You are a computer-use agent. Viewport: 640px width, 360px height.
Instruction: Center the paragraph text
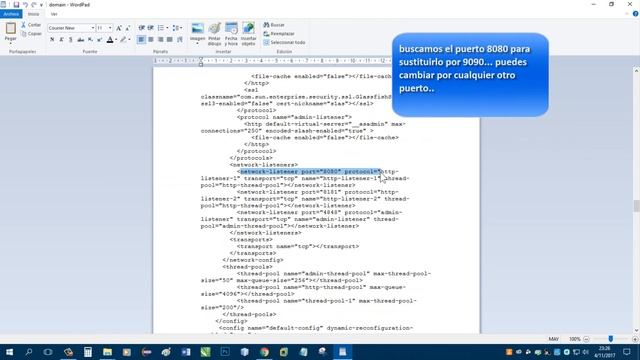tap(151, 40)
